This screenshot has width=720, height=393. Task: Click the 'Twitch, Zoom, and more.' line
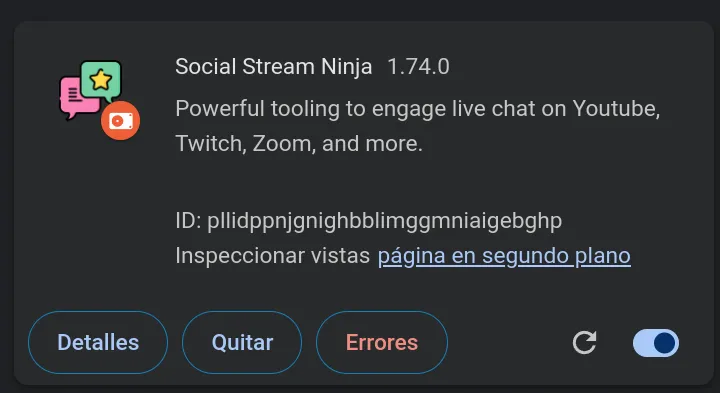point(299,144)
